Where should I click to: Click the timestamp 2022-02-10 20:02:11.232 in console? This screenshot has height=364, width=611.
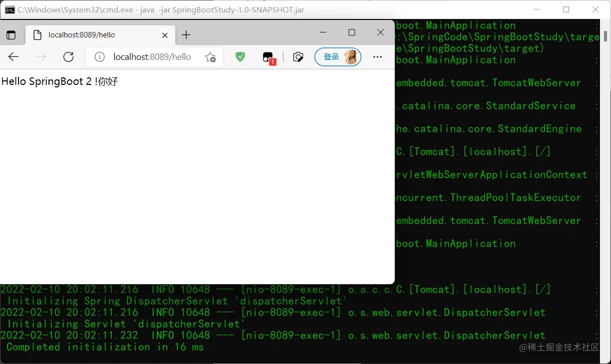(x=69, y=336)
